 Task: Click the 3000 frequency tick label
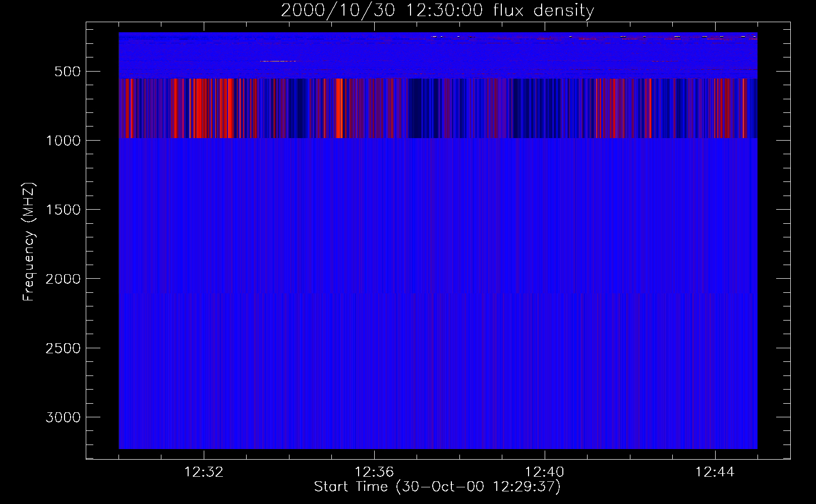point(63,417)
